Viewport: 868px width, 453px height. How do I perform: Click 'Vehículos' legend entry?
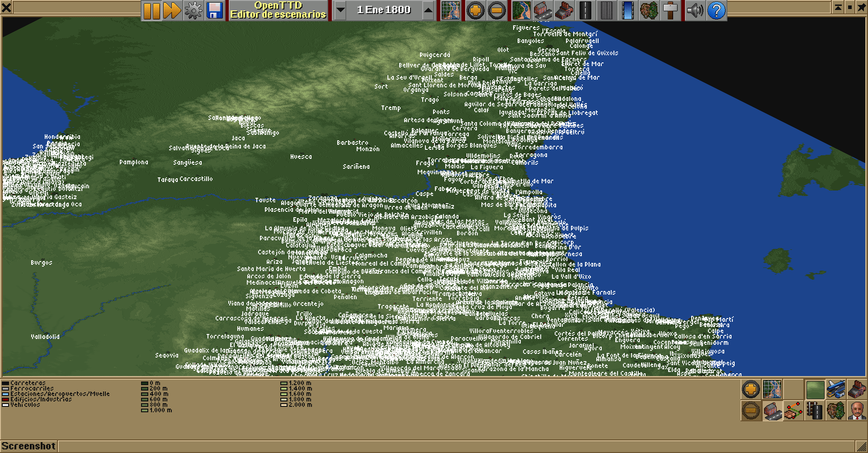(21, 405)
